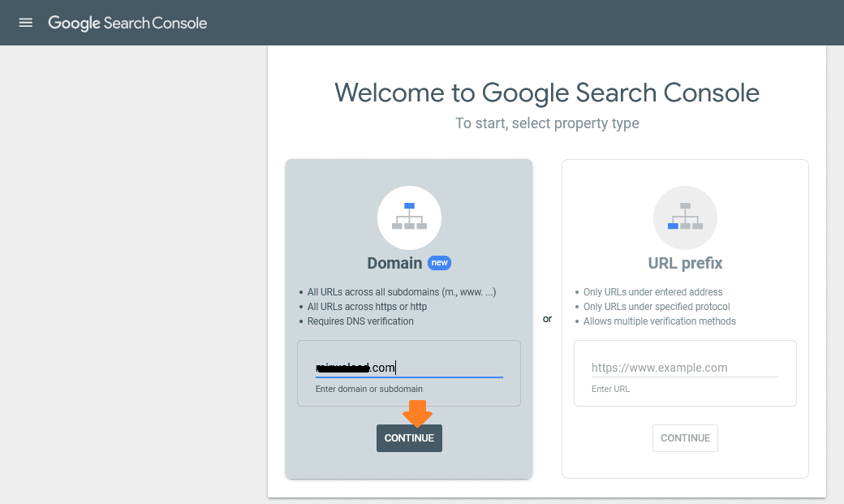Click the circular icon inside the Domain card

[x=409, y=218]
